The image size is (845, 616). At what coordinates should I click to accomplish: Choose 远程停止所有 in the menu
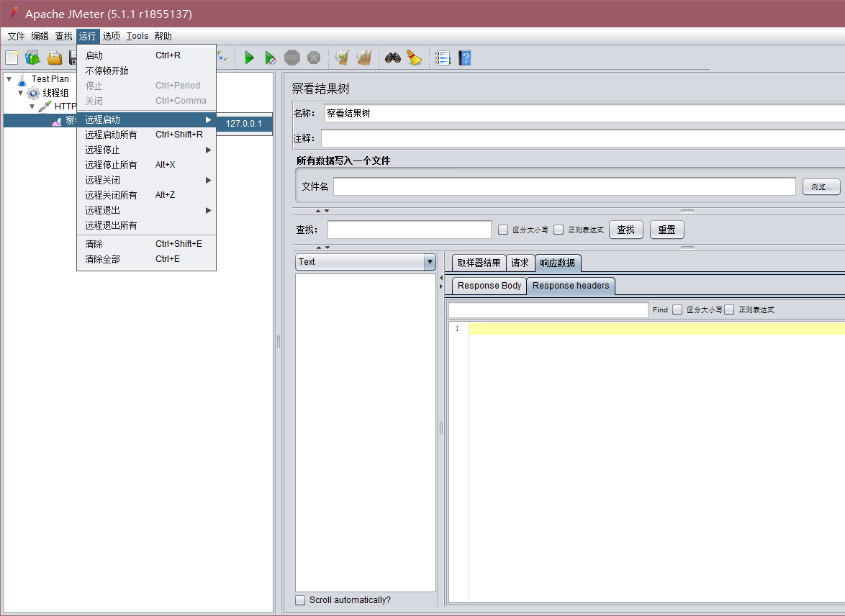[147, 165]
